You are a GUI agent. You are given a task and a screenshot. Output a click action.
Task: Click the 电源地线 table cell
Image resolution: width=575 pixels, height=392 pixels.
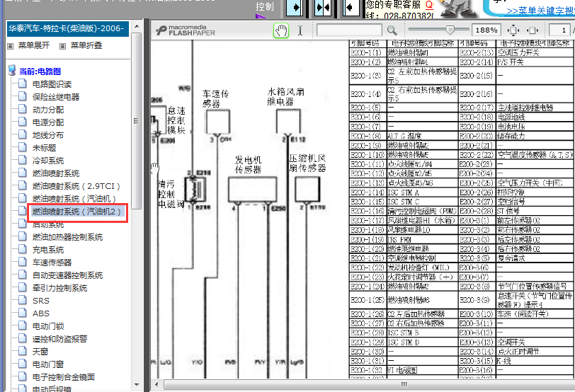535,117
